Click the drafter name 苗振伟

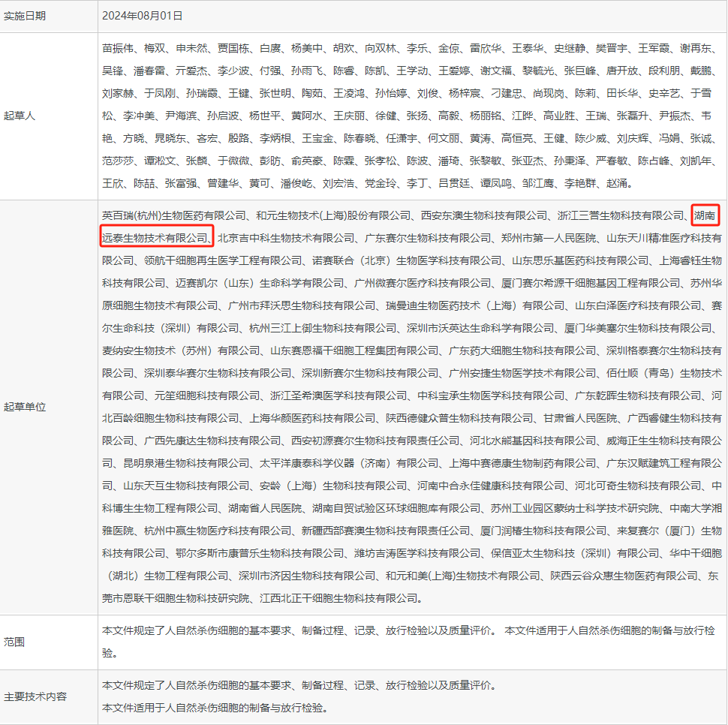coord(118,49)
